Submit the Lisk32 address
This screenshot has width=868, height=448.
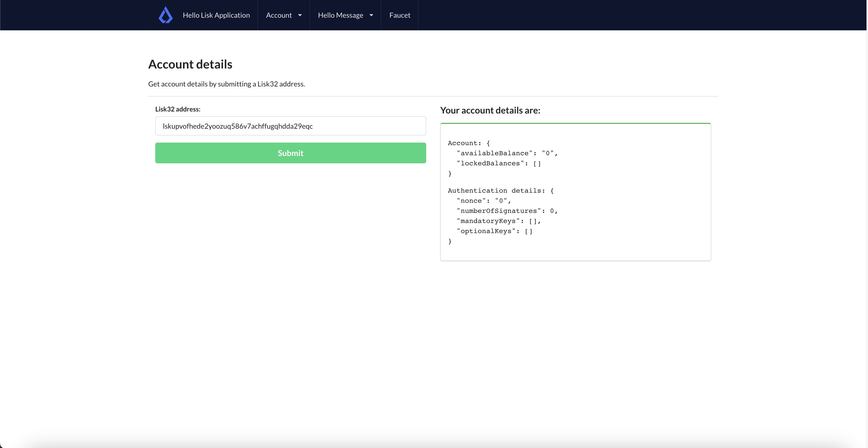tap(290, 153)
